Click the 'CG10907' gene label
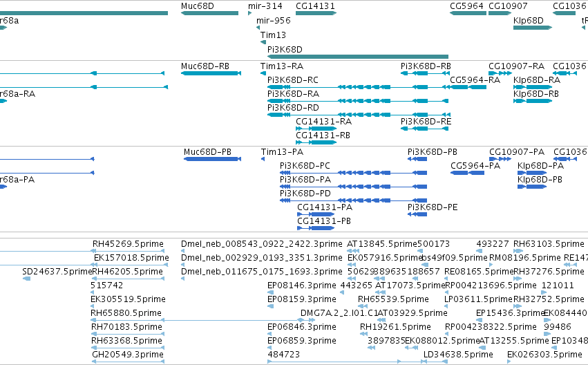 [508, 6]
